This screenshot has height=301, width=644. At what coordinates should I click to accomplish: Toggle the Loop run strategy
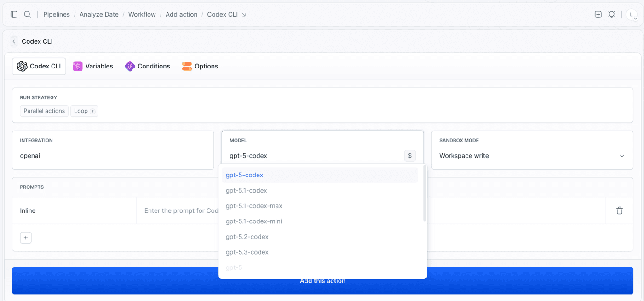84,111
